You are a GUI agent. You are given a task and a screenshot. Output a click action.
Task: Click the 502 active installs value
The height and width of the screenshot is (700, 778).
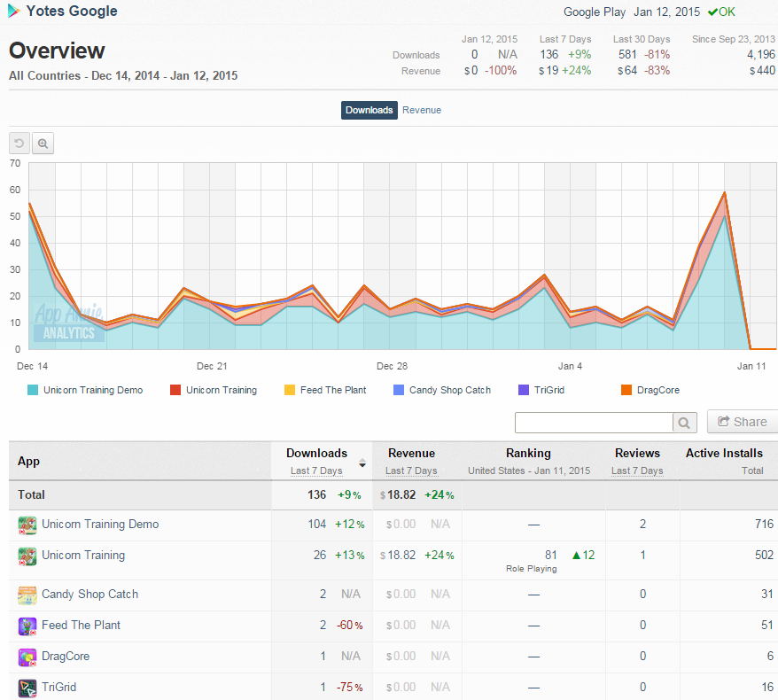click(x=764, y=556)
